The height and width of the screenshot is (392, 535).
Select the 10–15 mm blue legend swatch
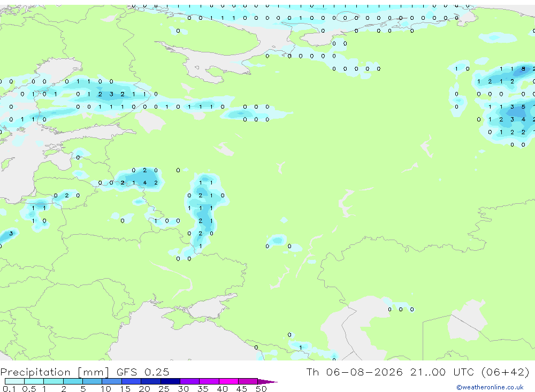click(x=112, y=381)
